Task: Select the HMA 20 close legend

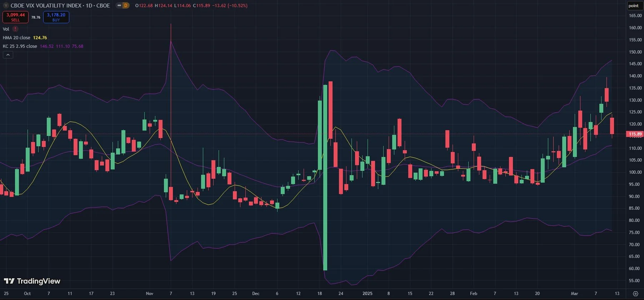Action: point(16,37)
